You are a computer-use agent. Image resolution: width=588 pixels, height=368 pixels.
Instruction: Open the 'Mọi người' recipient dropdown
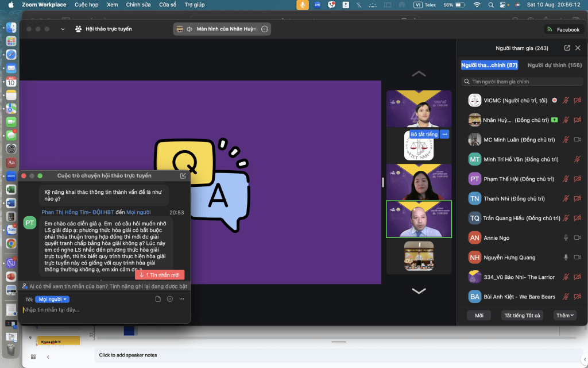[52, 299]
